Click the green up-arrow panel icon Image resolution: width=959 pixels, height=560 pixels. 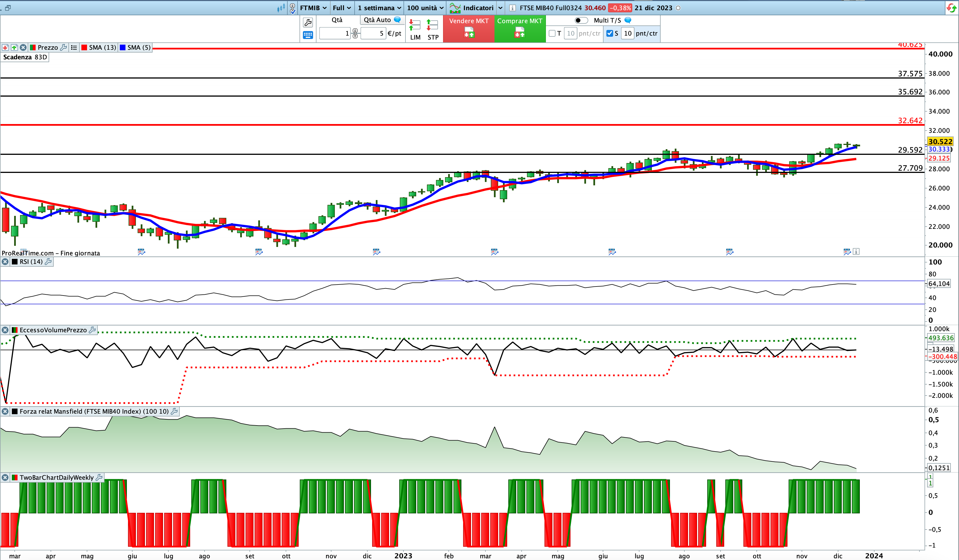pos(14,47)
